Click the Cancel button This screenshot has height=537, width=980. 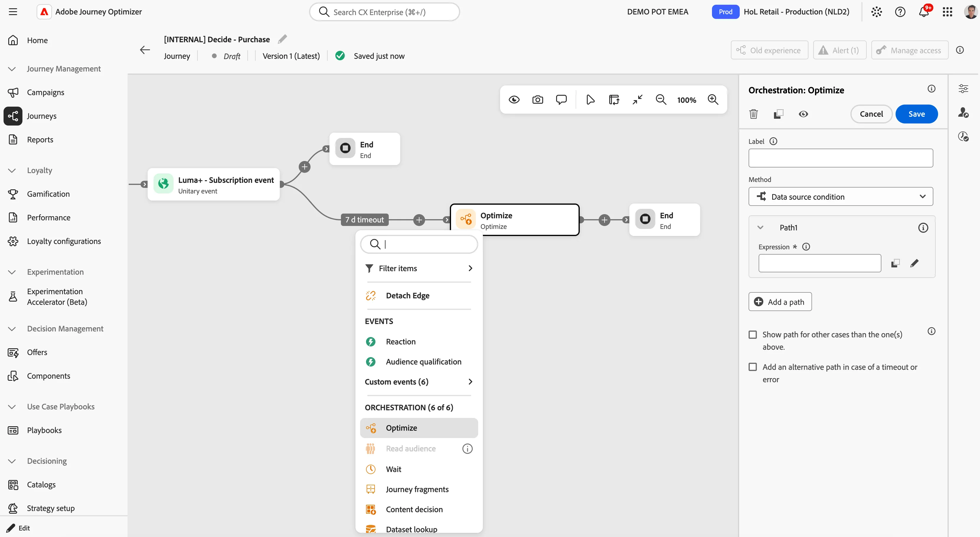tap(871, 114)
